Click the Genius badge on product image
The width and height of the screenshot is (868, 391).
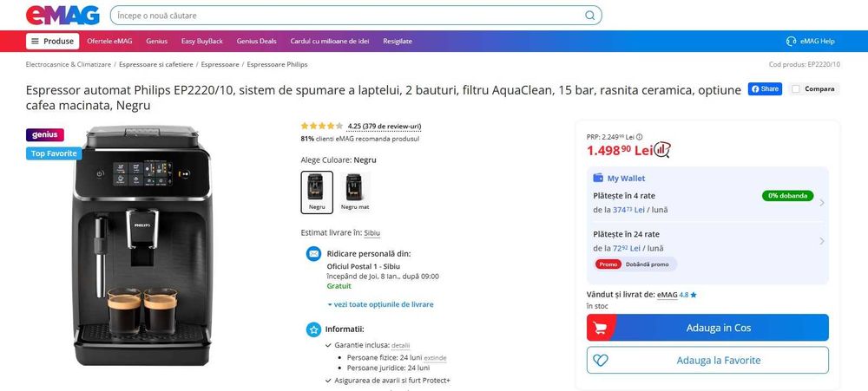pos(45,134)
